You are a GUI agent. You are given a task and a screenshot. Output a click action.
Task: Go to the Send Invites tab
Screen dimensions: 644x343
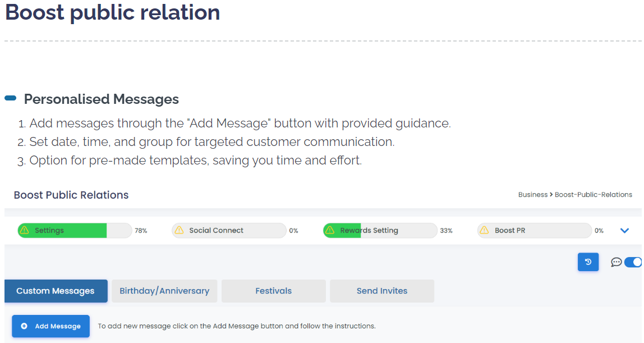(x=382, y=291)
